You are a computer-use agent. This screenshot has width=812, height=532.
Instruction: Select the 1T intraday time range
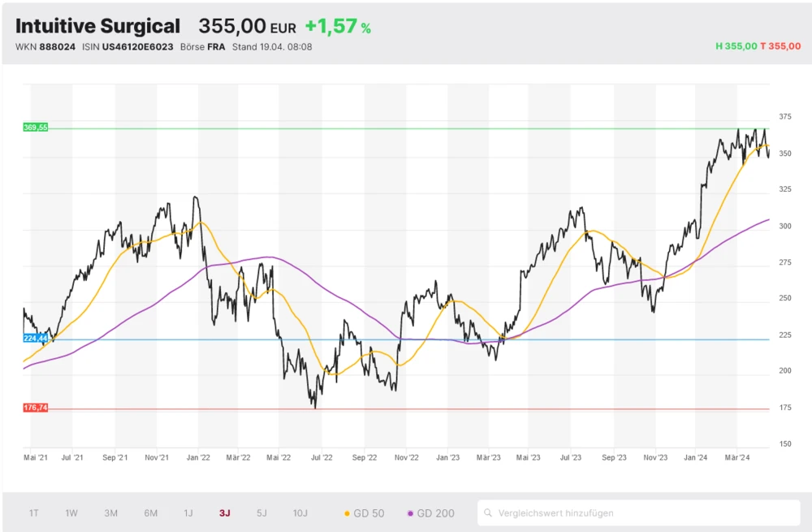click(x=33, y=513)
